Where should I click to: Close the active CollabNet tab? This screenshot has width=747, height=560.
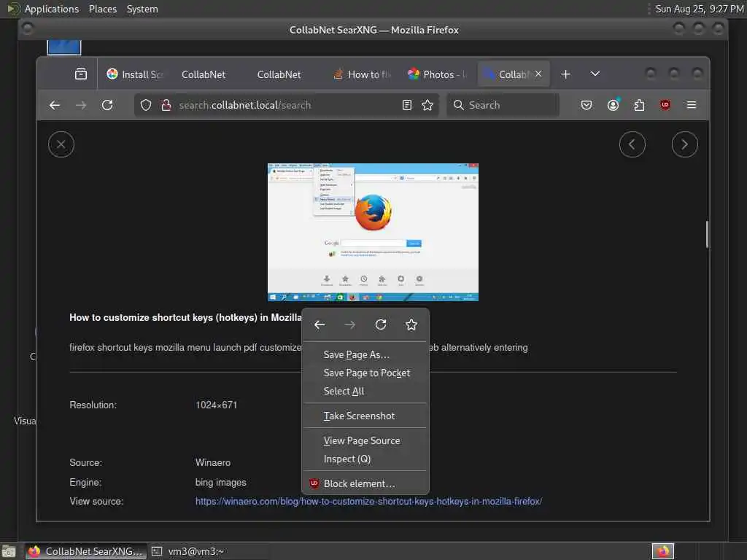pyautogui.click(x=538, y=74)
